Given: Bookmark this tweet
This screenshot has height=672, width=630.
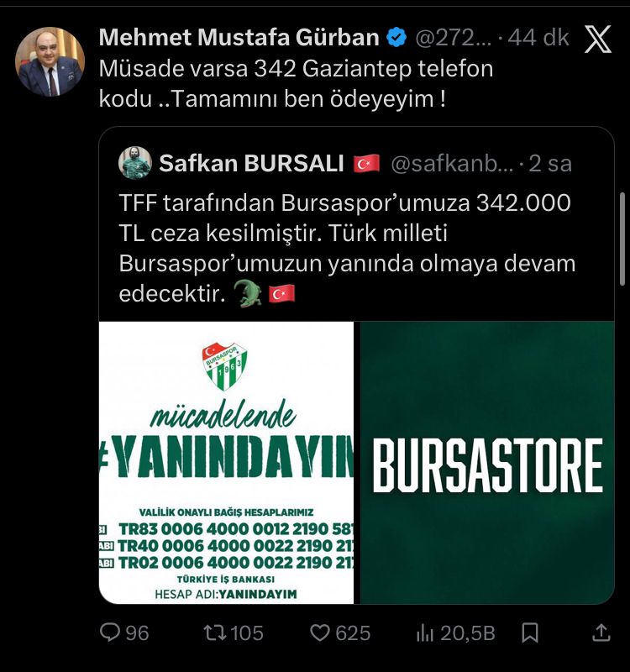Looking at the screenshot, I should coord(530,633).
